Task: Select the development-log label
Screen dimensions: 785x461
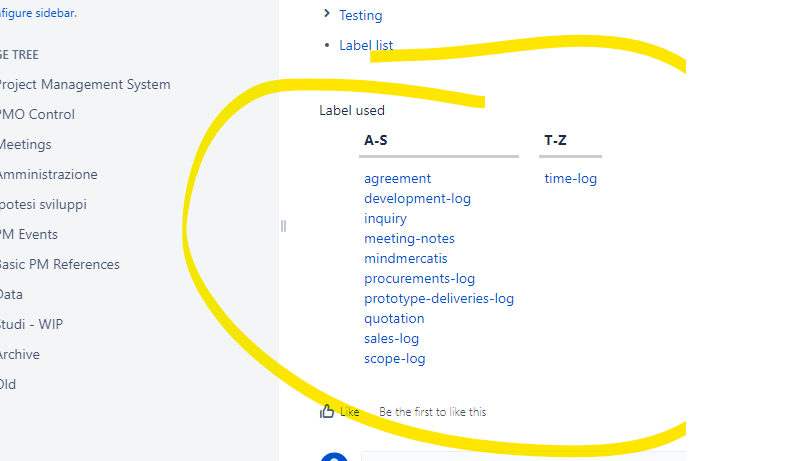Action: 418,199
